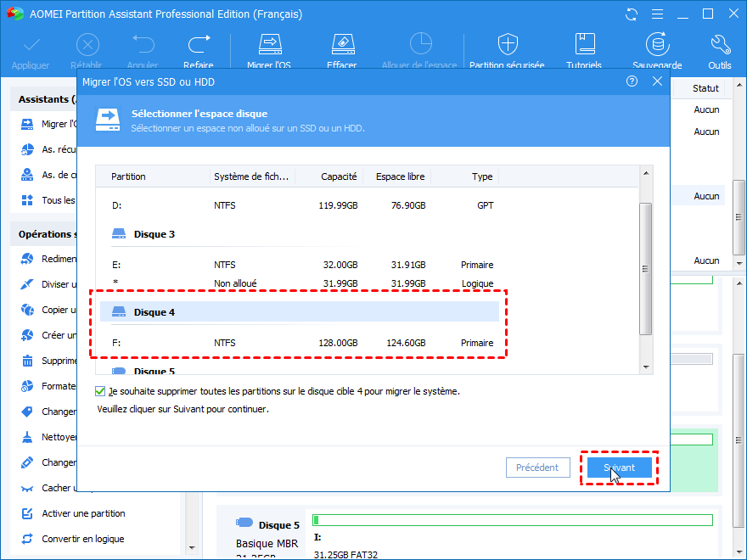The height and width of the screenshot is (560, 747).
Task: Close the Migrer l'OS dialog
Action: pyautogui.click(x=657, y=81)
